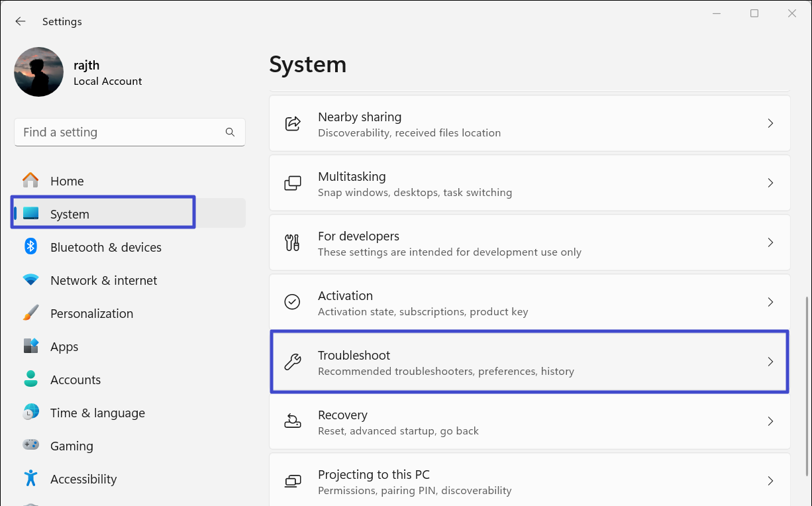Screen dimensions: 812x506
Task: Click the Find a setting field
Action: coord(119,132)
